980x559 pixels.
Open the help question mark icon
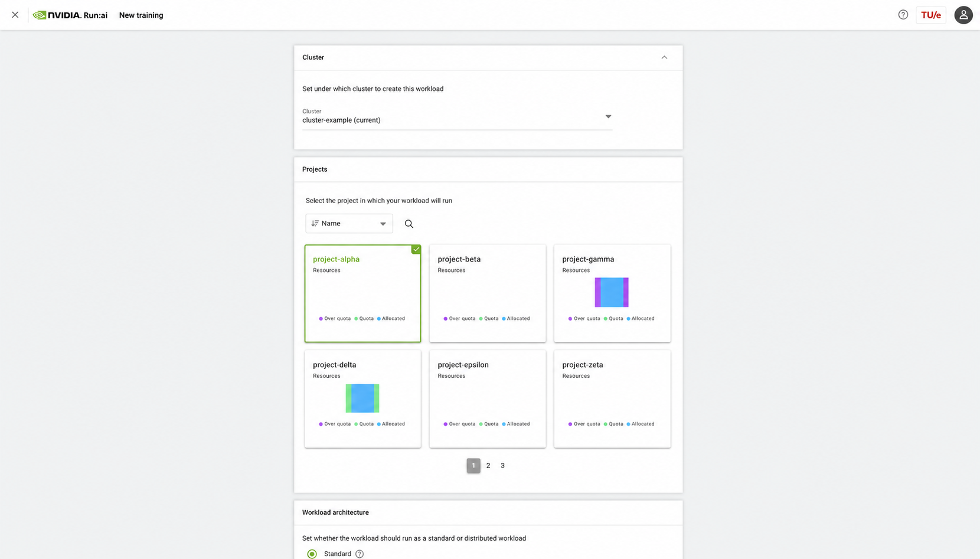click(x=903, y=15)
